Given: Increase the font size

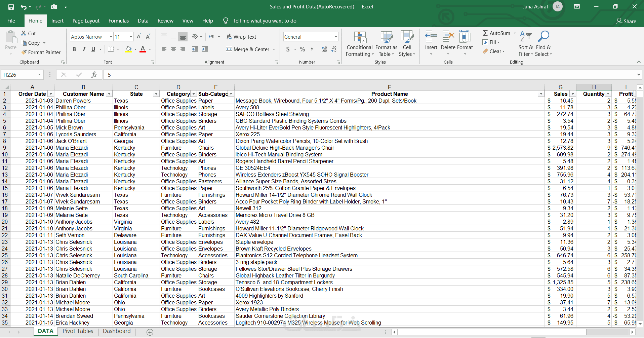Looking at the screenshot, I should (x=139, y=37).
